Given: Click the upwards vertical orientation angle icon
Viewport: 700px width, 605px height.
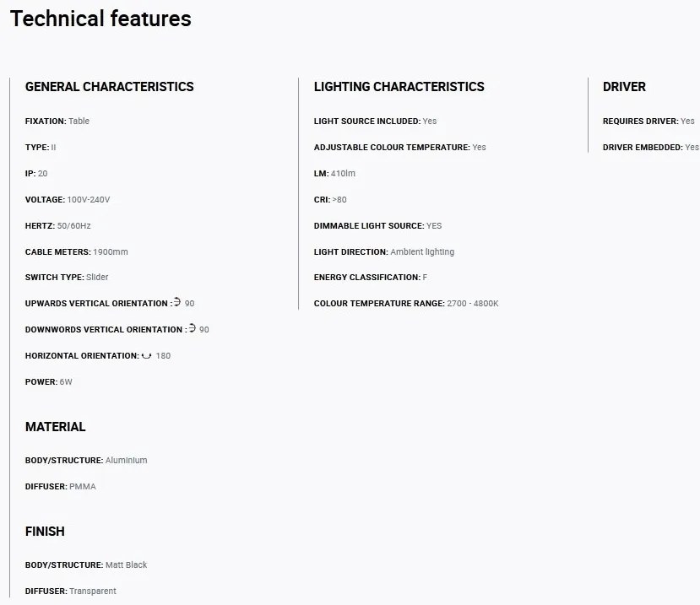Looking at the screenshot, I should pos(177,302).
